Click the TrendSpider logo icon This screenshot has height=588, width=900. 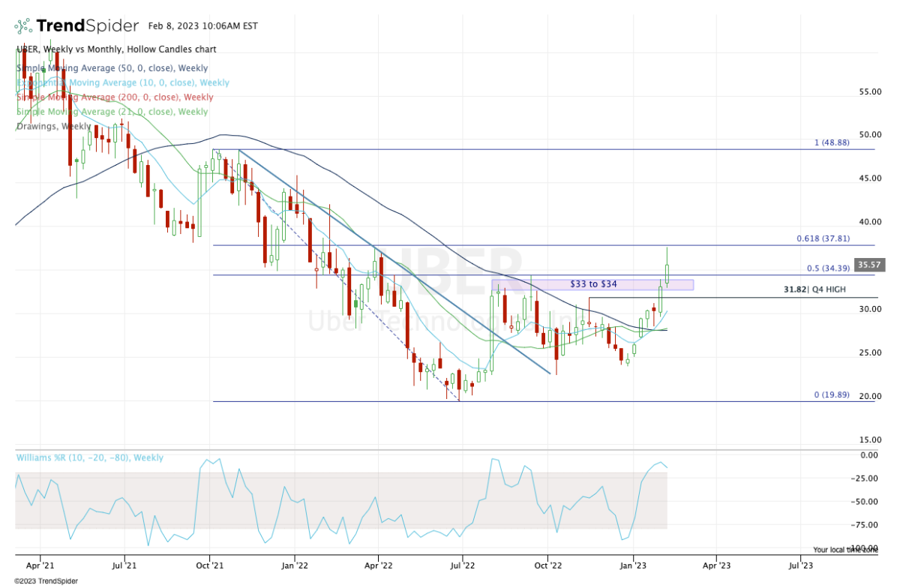(x=25, y=26)
